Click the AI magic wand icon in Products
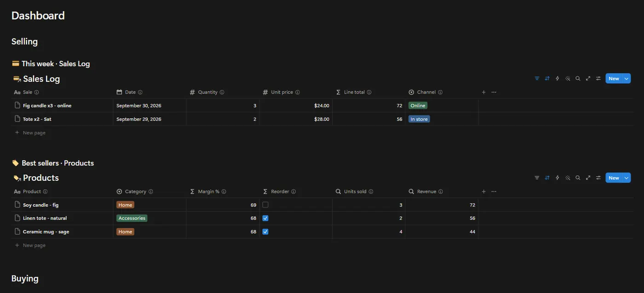 tap(568, 178)
